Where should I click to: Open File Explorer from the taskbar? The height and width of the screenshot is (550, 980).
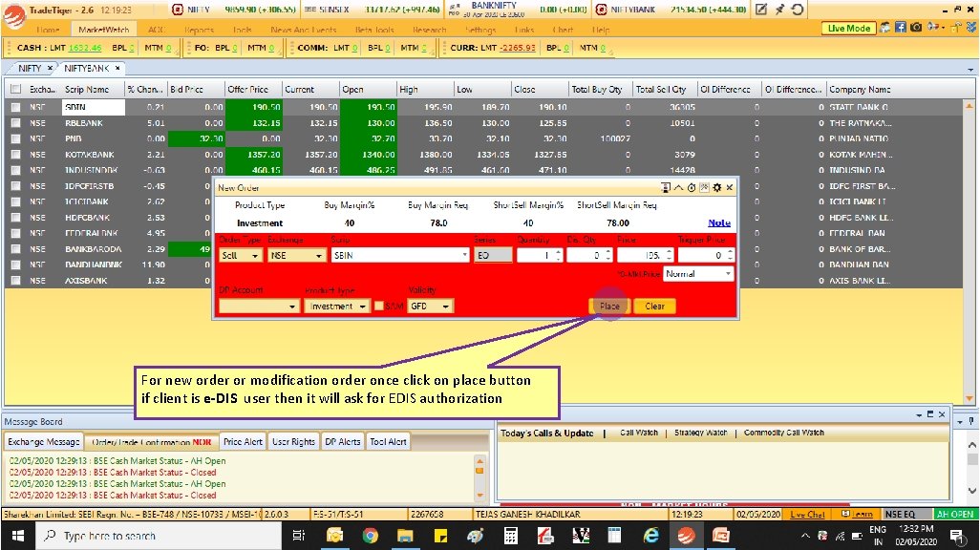point(405,536)
